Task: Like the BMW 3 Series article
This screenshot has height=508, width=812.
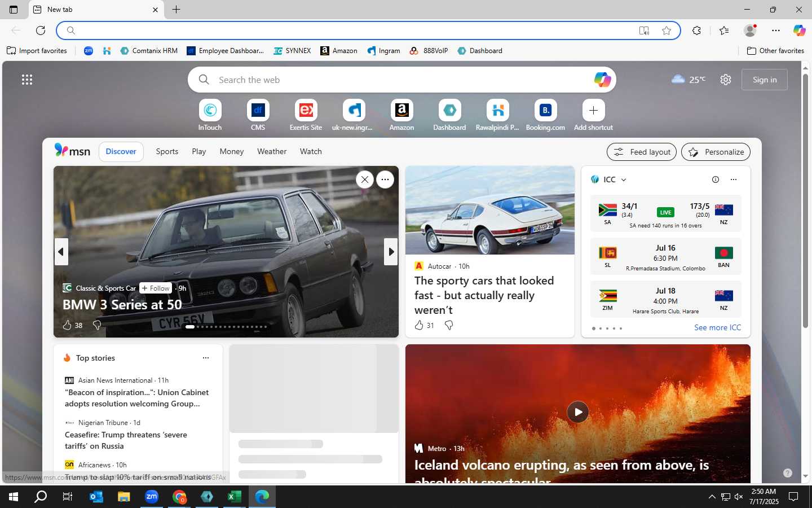Action: 67,325
